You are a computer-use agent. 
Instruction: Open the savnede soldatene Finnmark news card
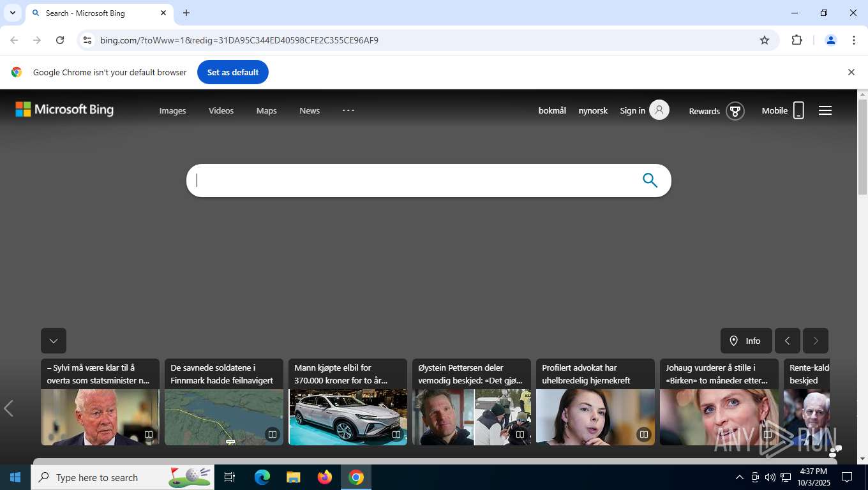(x=224, y=402)
